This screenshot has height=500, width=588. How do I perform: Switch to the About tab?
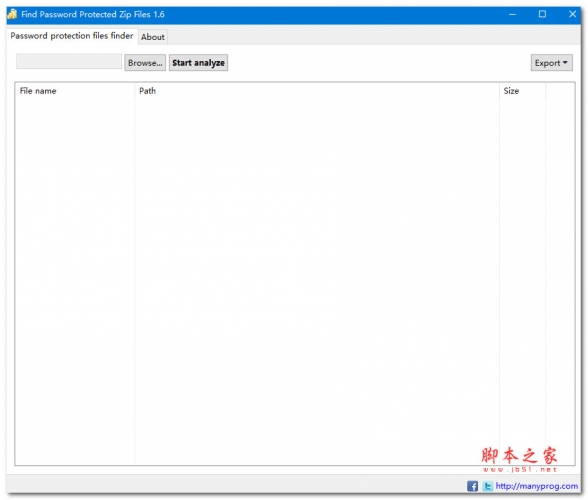[153, 37]
